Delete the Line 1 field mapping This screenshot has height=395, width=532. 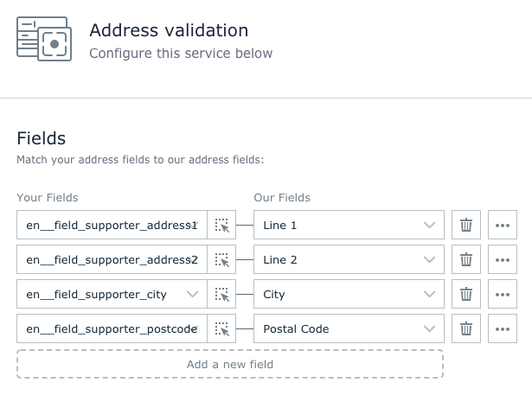(x=466, y=226)
